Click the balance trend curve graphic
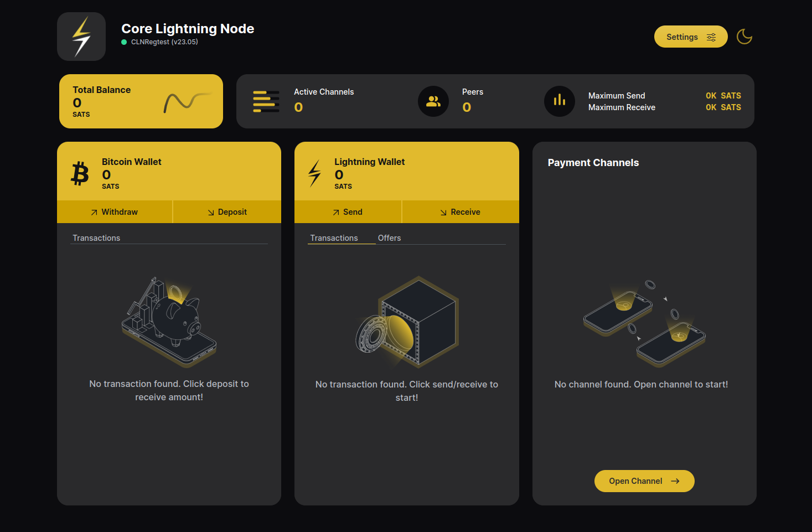This screenshot has height=532, width=812. (187, 102)
